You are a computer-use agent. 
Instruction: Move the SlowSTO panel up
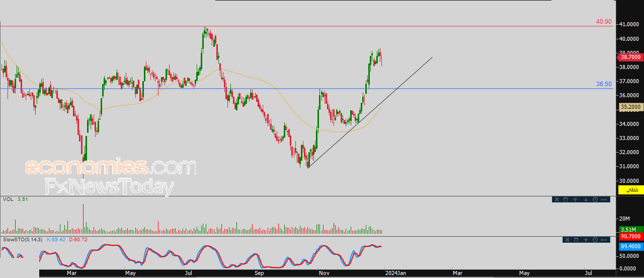click(586, 240)
